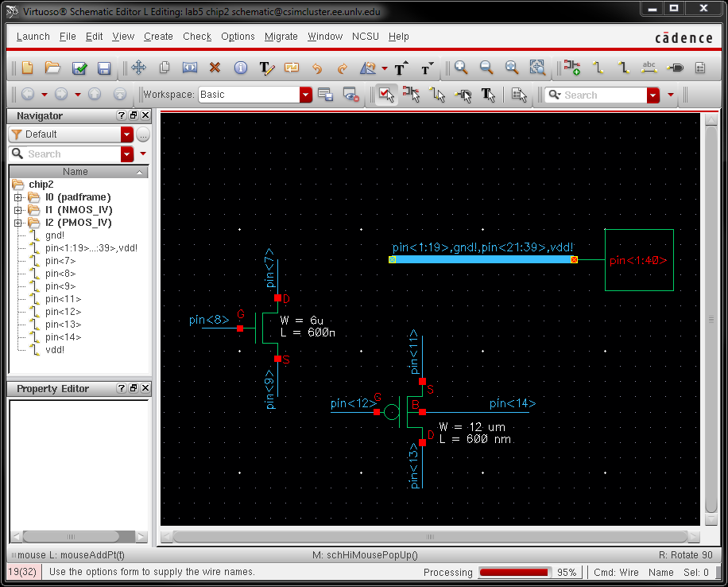Toggle the select-all-objects filter button
The height and width of the screenshot is (587, 728).
(x=386, y=95)
